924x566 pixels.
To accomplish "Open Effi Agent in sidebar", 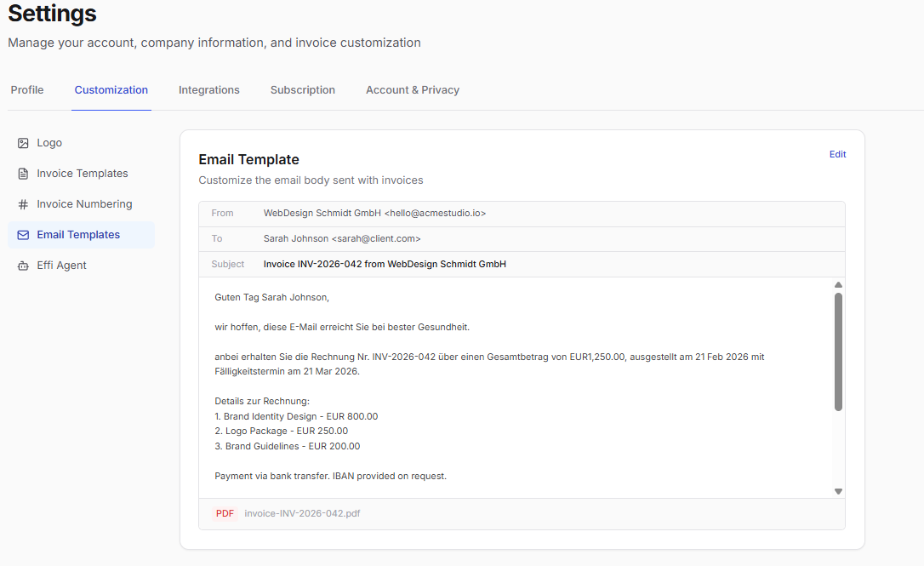I will pyautogui.click(x=82, y=266).
